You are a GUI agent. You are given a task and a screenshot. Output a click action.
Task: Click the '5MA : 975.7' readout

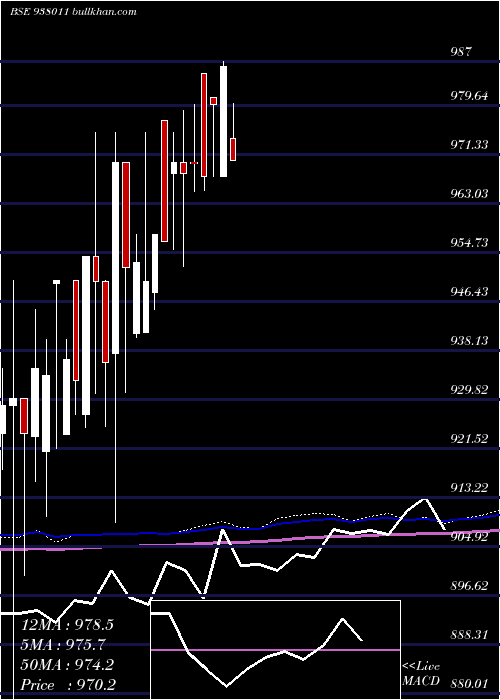[63, 645]
